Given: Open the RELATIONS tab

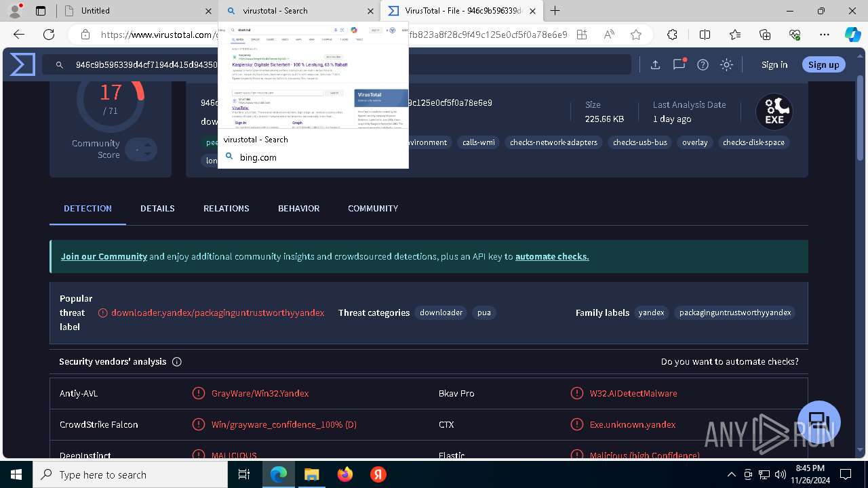Looking at the screenshot, I should click(226, 208).
